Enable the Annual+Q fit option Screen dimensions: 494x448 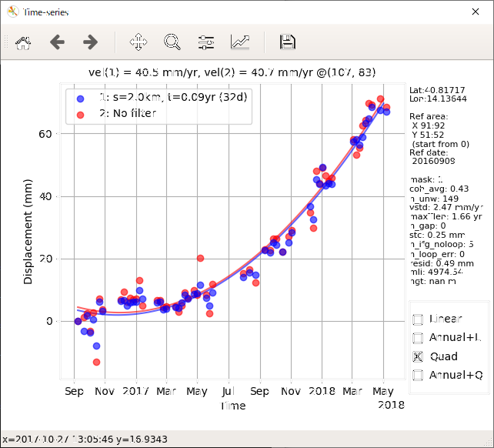pyautogui.click(x=418, y=375)
